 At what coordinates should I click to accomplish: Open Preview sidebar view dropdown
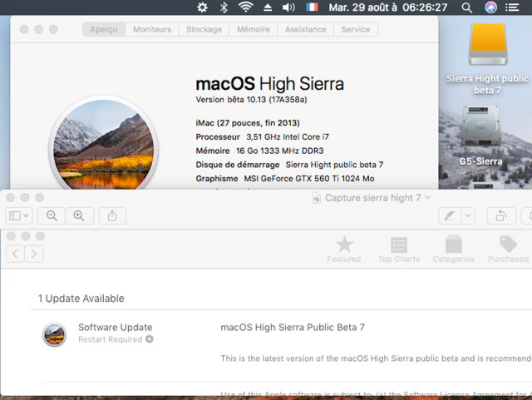pyautogui.click(x=19, y=215)
